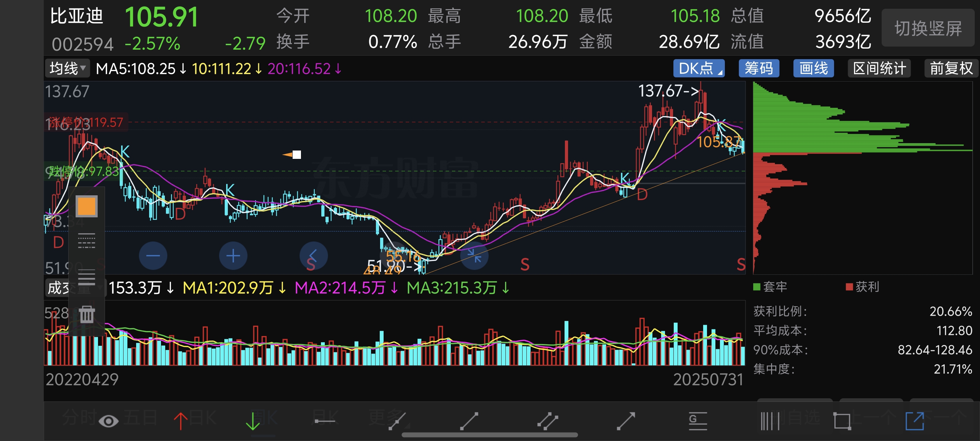Select the golden section G tool
The width and height of the screenshot is (980, 441).
click(x=698, y=421)
